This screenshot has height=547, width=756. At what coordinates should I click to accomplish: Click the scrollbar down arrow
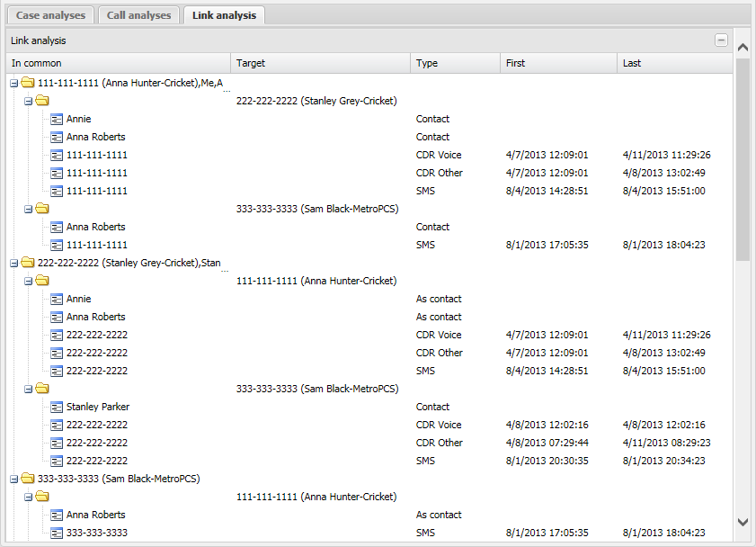pos(743,522)
